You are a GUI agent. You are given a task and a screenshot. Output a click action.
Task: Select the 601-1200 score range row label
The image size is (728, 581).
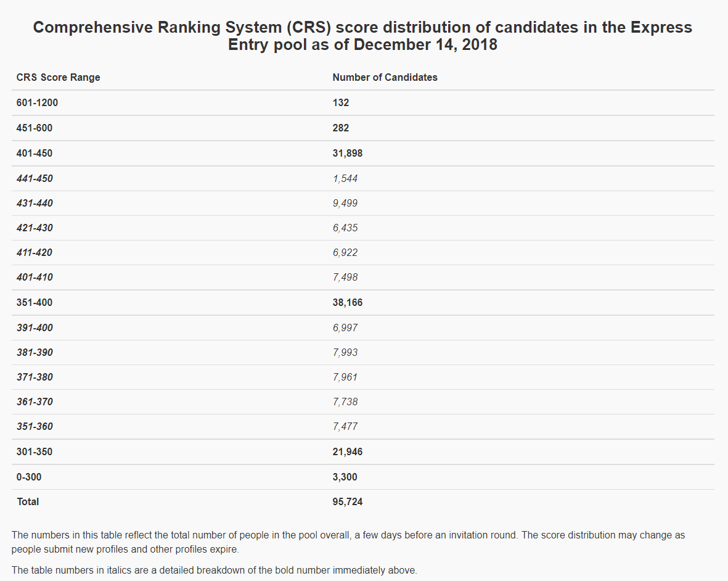coord(37,103)
